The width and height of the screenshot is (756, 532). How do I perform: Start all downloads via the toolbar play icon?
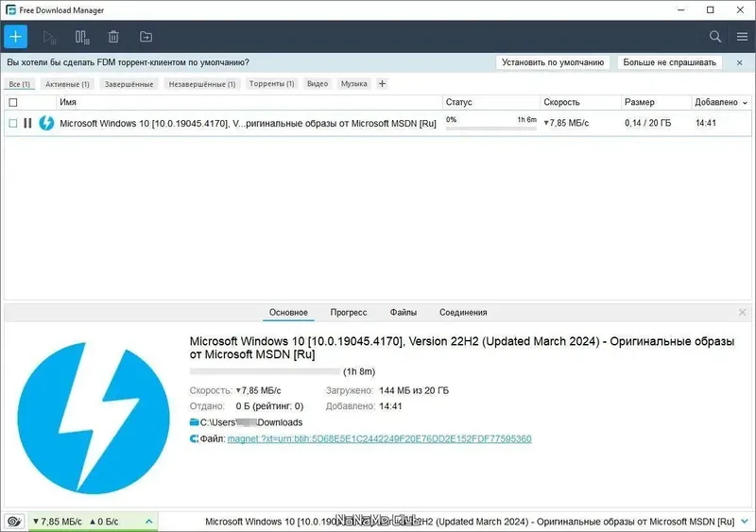click(49, 37)
